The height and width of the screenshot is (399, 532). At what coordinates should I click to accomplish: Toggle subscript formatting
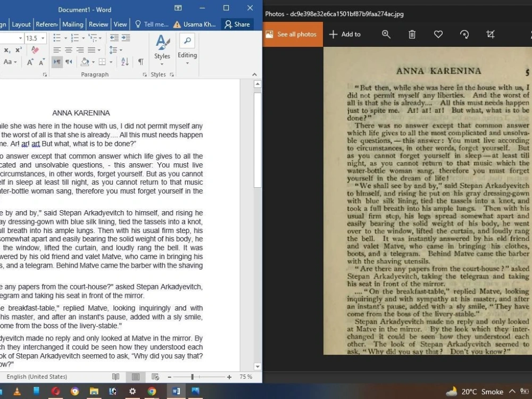click(7, 49)
